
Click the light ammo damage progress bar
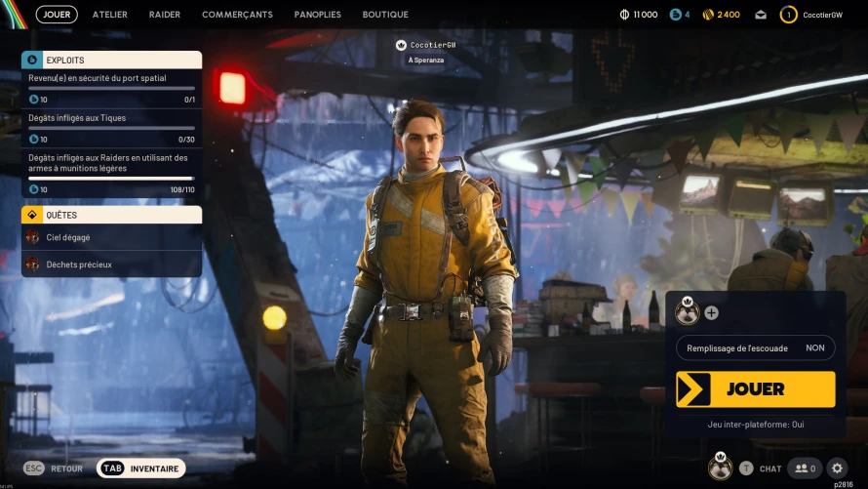[x=111, y=179]
